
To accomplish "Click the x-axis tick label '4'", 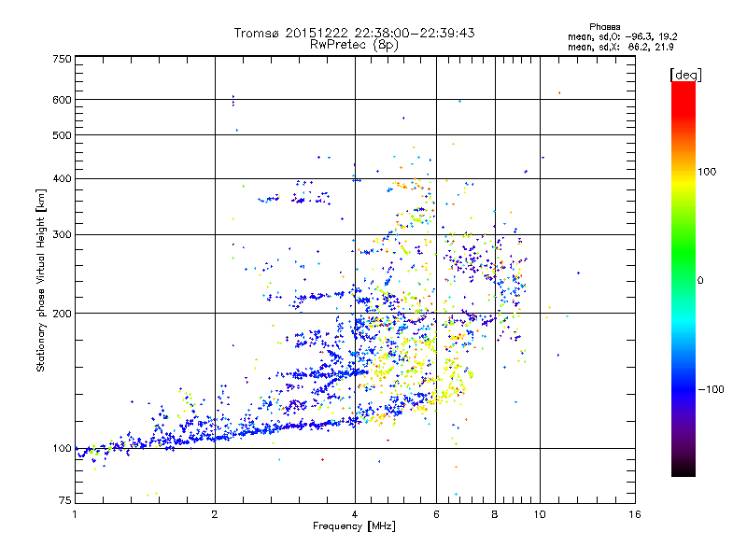I will point(355,514).
